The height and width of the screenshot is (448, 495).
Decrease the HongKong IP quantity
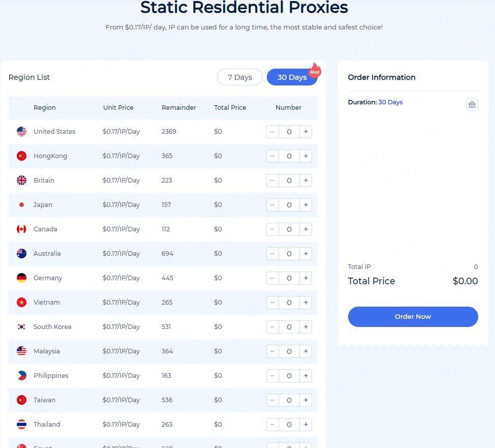[x=272, y=156]
